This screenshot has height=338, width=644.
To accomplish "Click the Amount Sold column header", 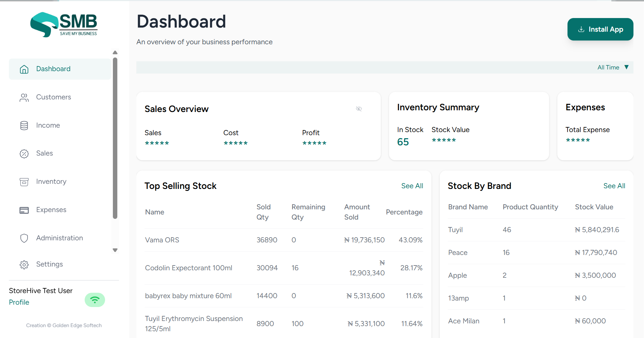I will 357,212.
